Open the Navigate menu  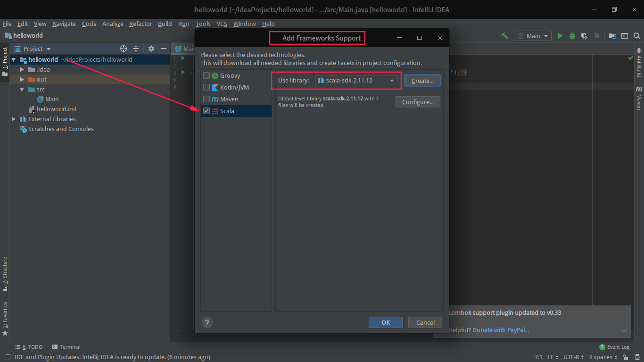(64, 24)
